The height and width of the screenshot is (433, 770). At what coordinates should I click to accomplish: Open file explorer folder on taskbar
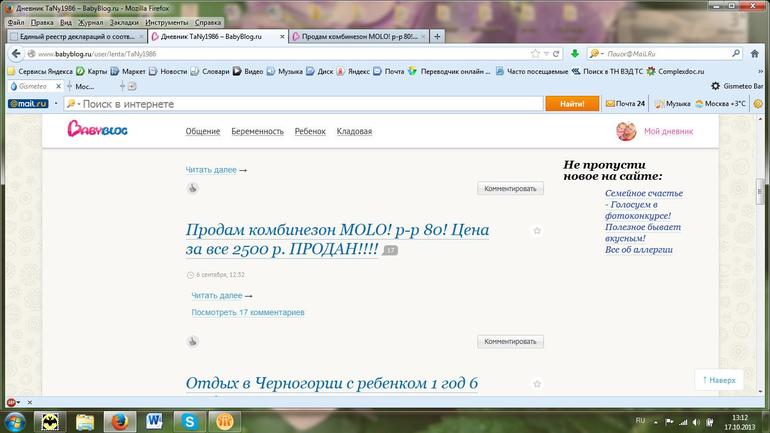point(84,421)
